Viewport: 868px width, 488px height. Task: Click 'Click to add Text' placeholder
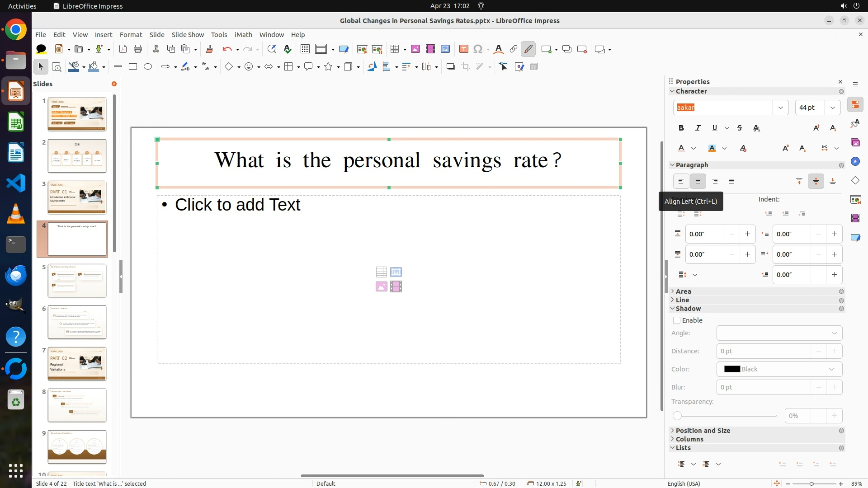click(x=237, y=205)
